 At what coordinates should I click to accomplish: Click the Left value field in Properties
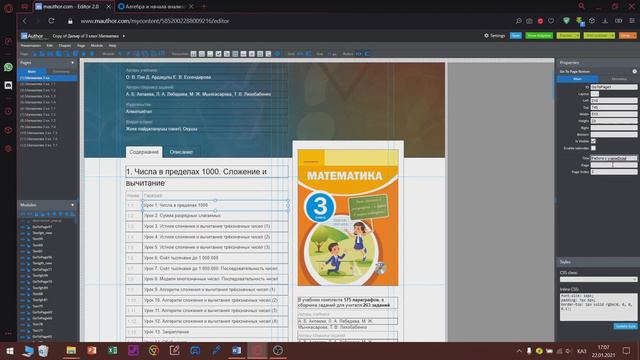(613, 100)
